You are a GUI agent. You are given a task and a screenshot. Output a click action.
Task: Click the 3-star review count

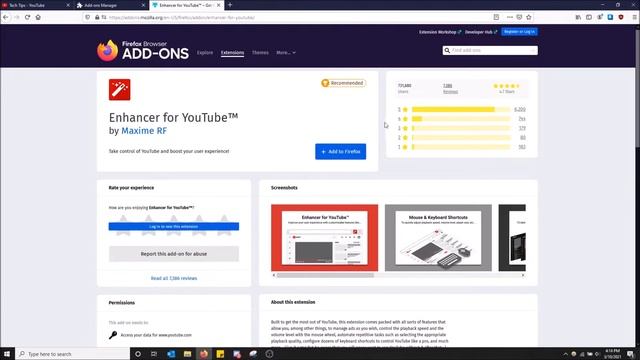[x=522, y=128]
